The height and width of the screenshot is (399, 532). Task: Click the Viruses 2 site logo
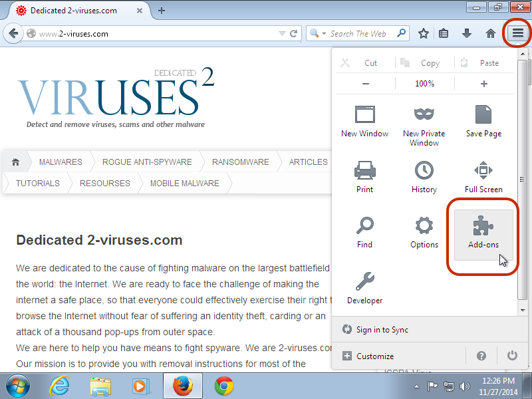click(116, 98)
